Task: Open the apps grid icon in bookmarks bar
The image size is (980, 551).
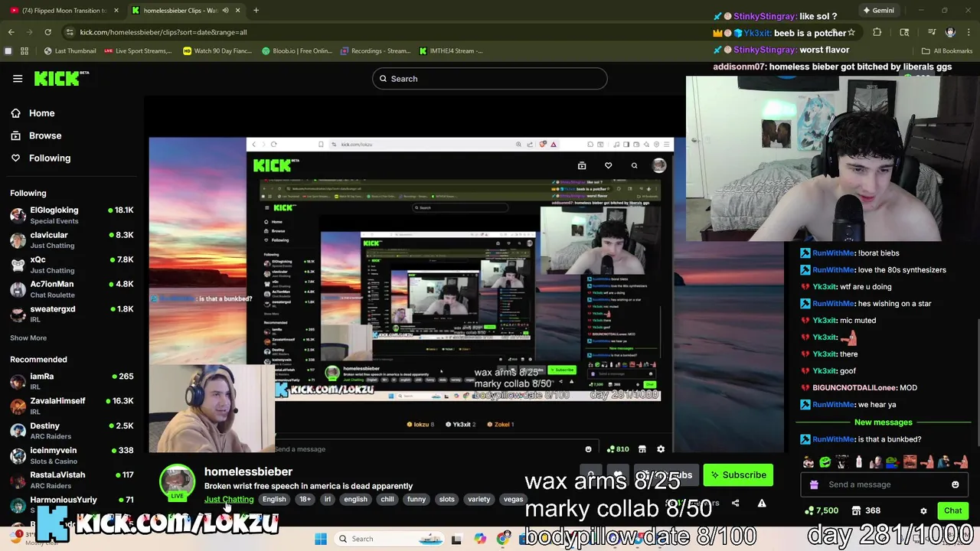Action: (24, 51)
